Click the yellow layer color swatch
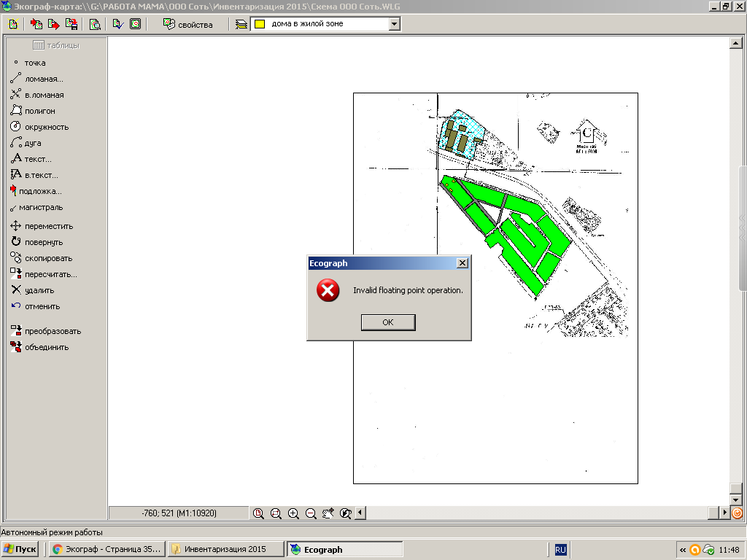This screenshot has height=560, width=747. coord(258,24)
